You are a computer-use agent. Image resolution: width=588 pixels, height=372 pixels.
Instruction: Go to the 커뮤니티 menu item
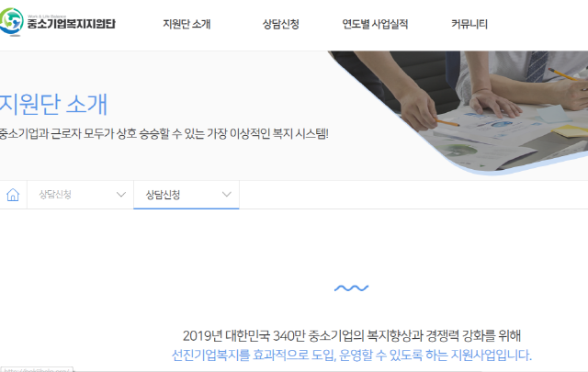click(469, 25)
